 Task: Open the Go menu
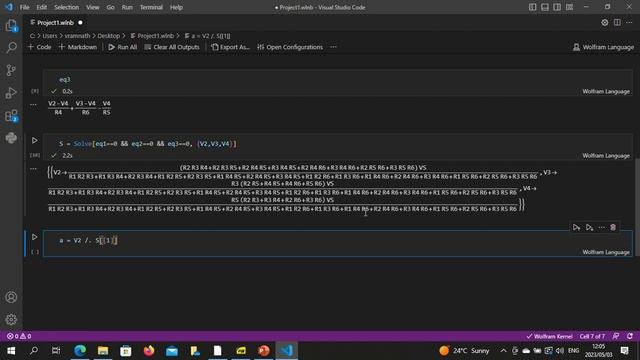tap(111, 7)
